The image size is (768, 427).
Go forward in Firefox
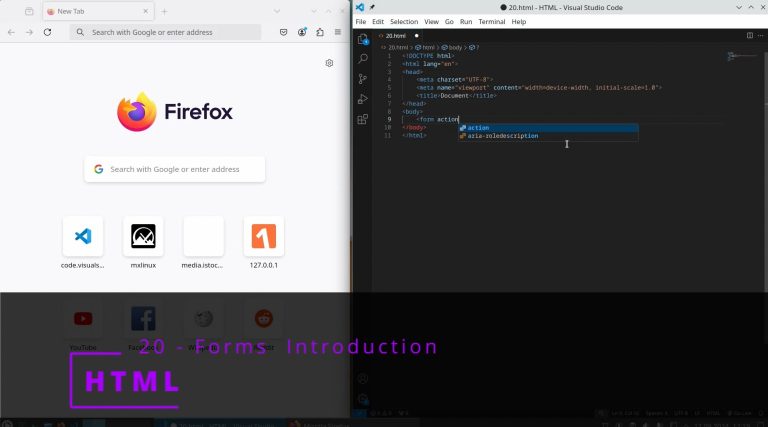(29, 32)
